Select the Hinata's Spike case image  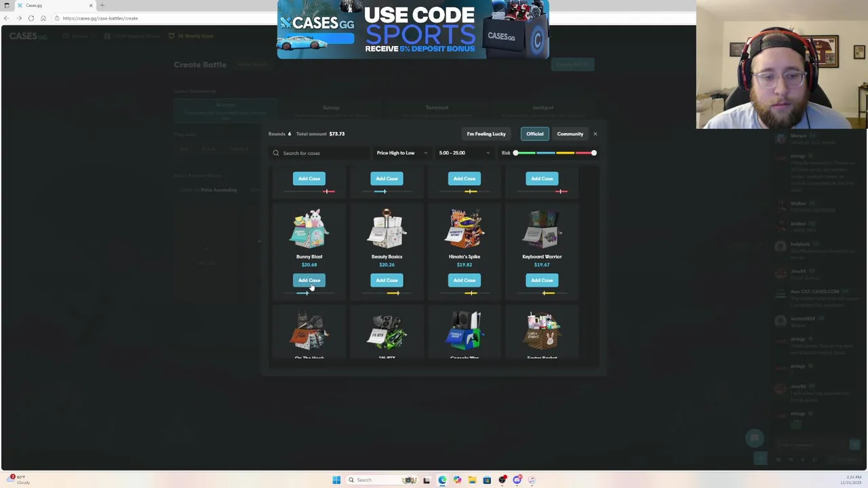point(465,229)
